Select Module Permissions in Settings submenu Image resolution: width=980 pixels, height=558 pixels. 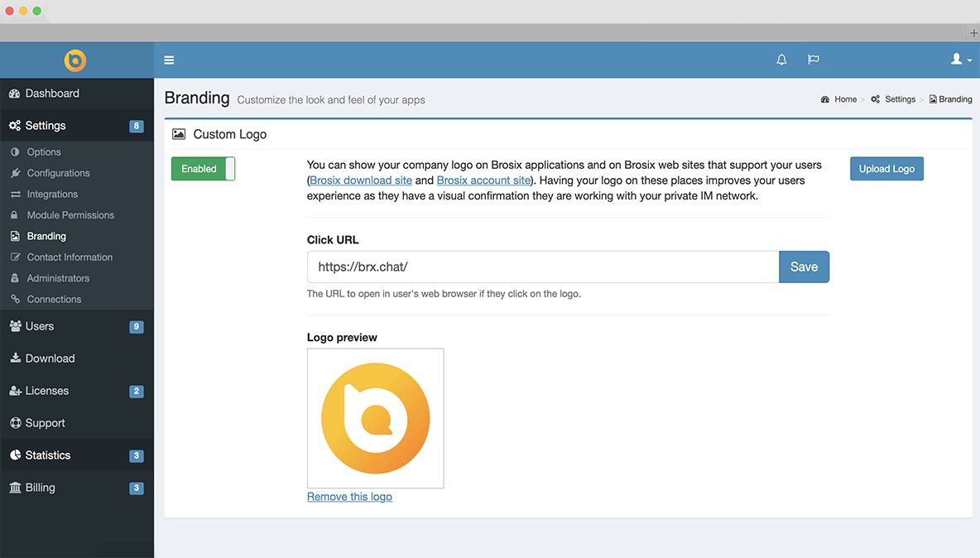(70, 215)
